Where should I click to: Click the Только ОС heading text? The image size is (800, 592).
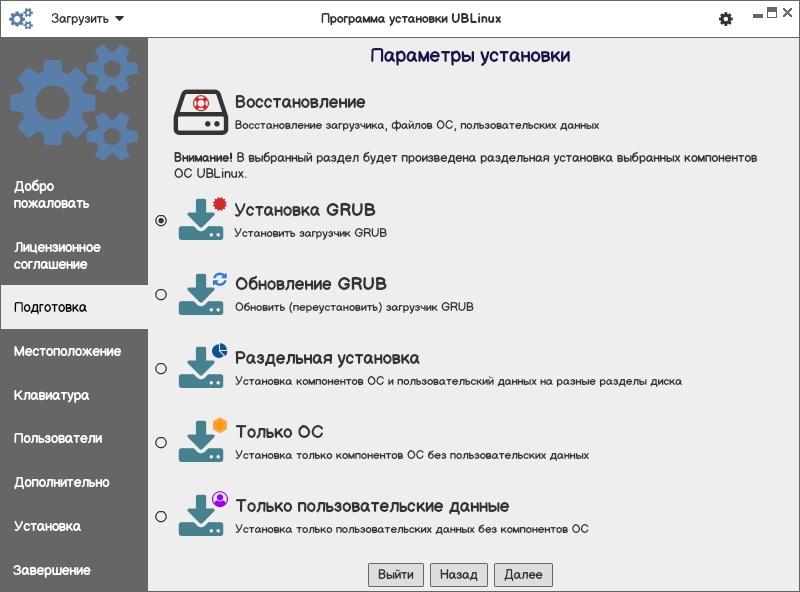click(279, 432)
